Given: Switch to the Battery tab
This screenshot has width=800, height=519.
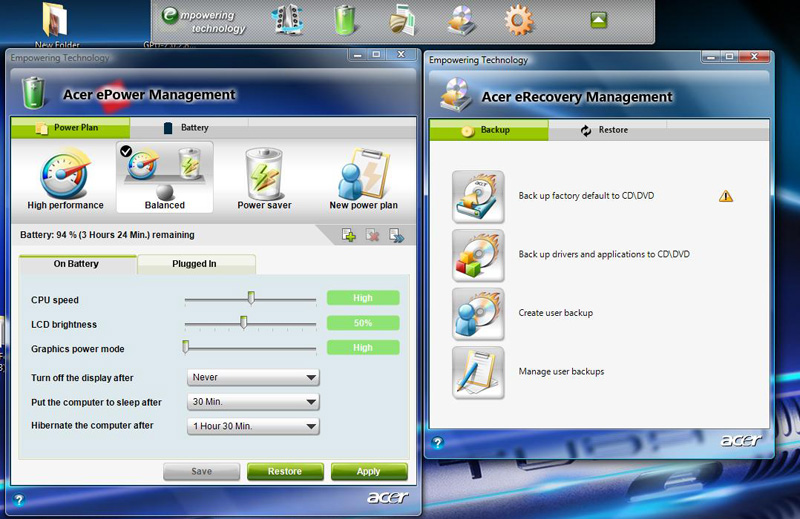Looking at the screenshot, I should tap(189, 128).
